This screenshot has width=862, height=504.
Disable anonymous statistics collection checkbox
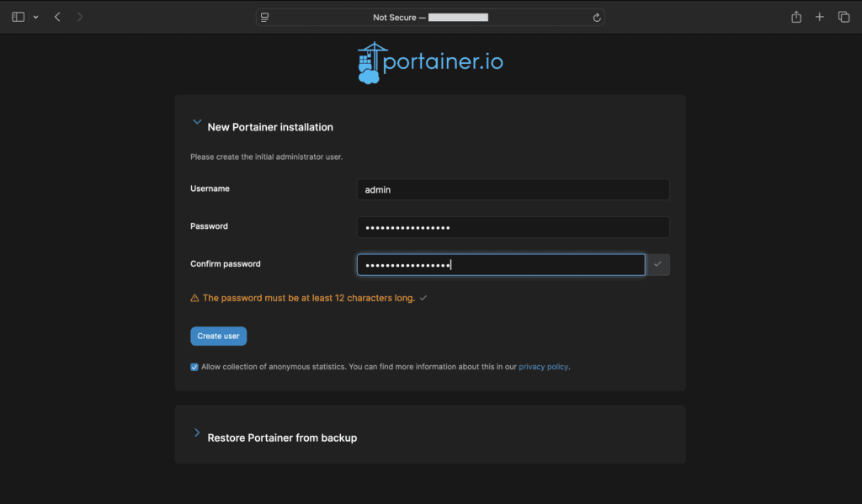point(194,367)
